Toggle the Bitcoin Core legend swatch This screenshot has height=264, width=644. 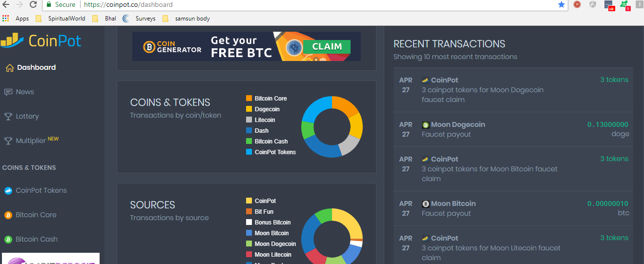(x=249, y=99)
